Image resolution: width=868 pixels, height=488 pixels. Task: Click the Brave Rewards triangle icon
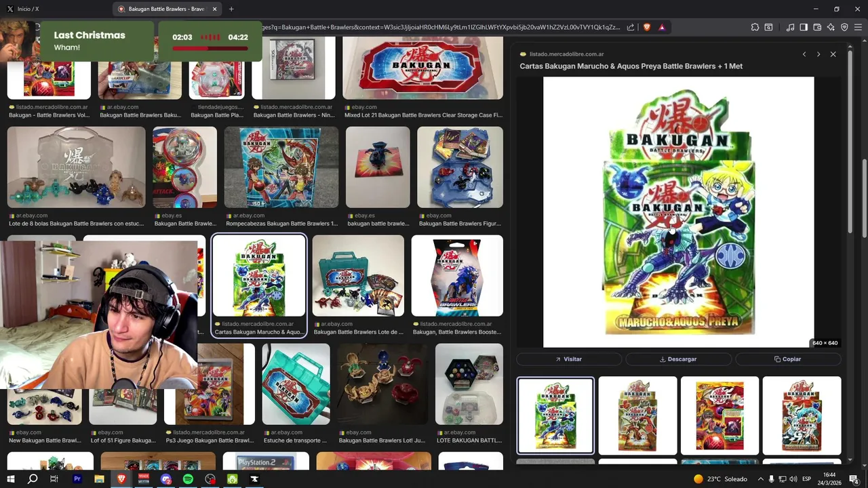pyautogui.click(x=662, y=27)
